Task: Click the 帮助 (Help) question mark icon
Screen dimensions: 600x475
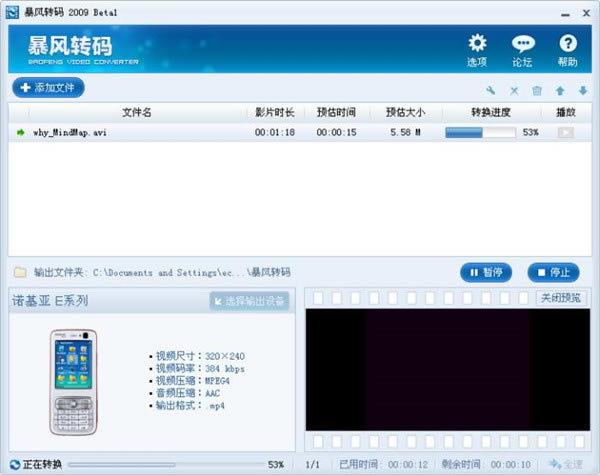Action: (x=568, y=49)
